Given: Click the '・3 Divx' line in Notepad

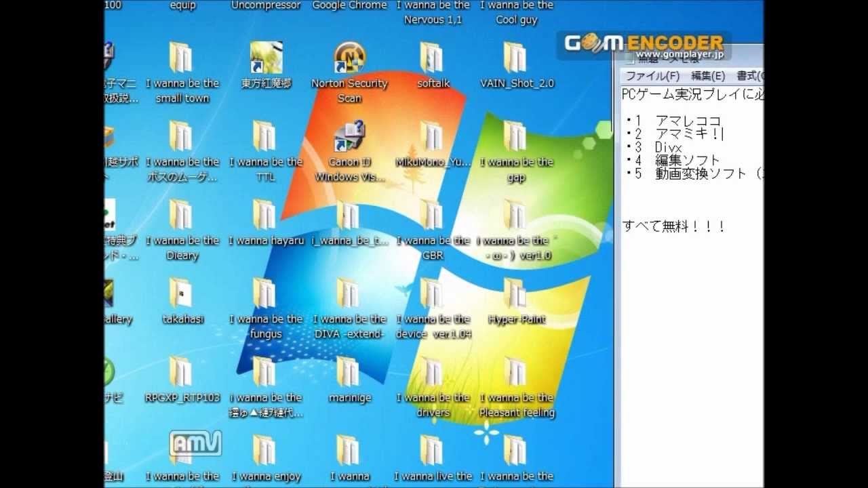Looking at the screenshot, I should (x=654, y=147).
